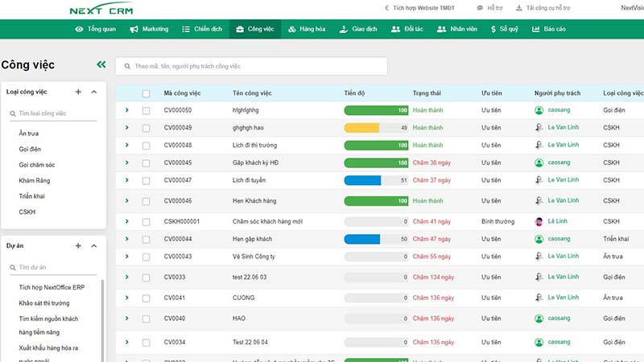Click the Marketing megaphone icon
This screenshot has height=362, width=644.
pyautogui.click(x=134, y=29)
